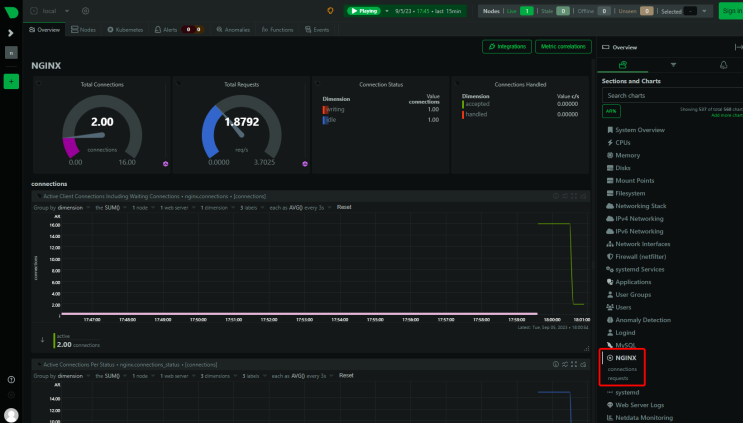Open the Netdata logo home

tap(11, 12)
